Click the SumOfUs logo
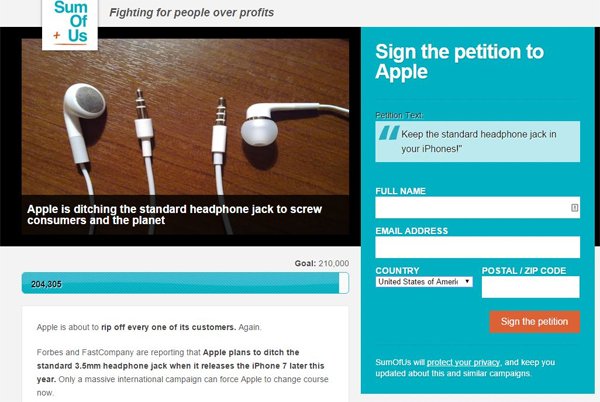600x402 pixels. point(70,24)
